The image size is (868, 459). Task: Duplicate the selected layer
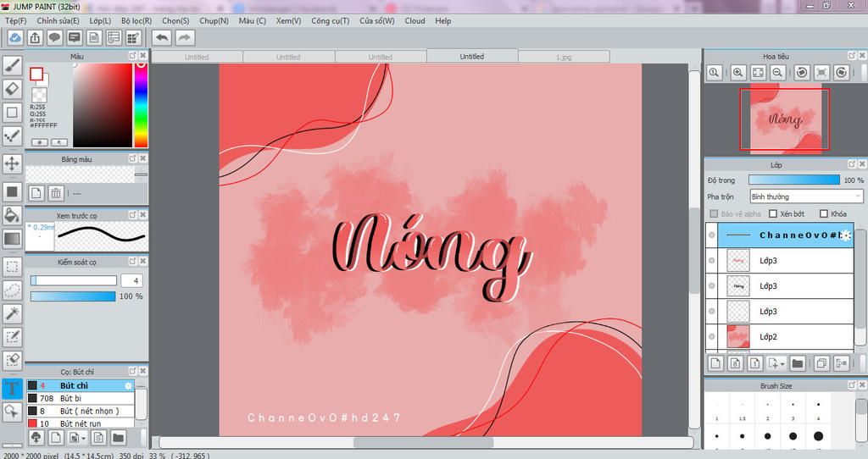(x=821, y=363)
